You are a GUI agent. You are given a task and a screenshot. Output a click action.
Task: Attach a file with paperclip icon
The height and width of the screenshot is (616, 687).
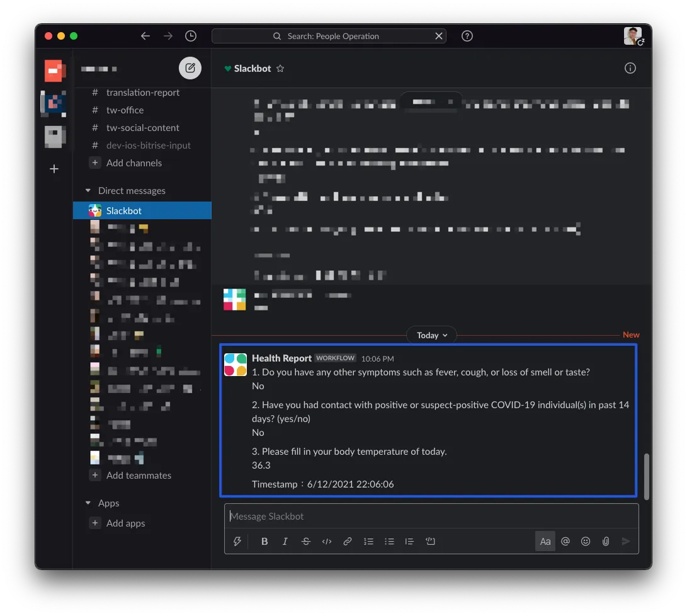pos(606,541)
